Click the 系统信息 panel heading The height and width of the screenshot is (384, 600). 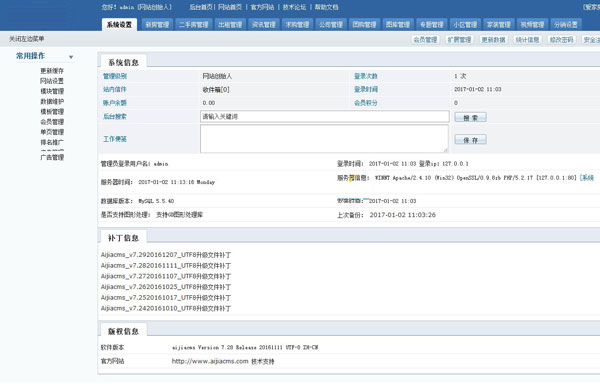click(123, 62)
